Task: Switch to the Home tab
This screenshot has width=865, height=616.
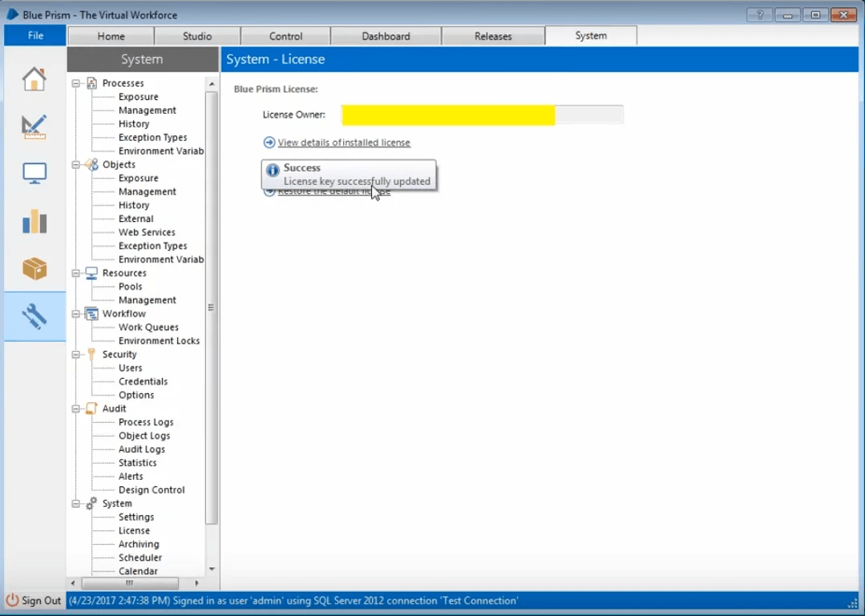Action: (111, 36)
